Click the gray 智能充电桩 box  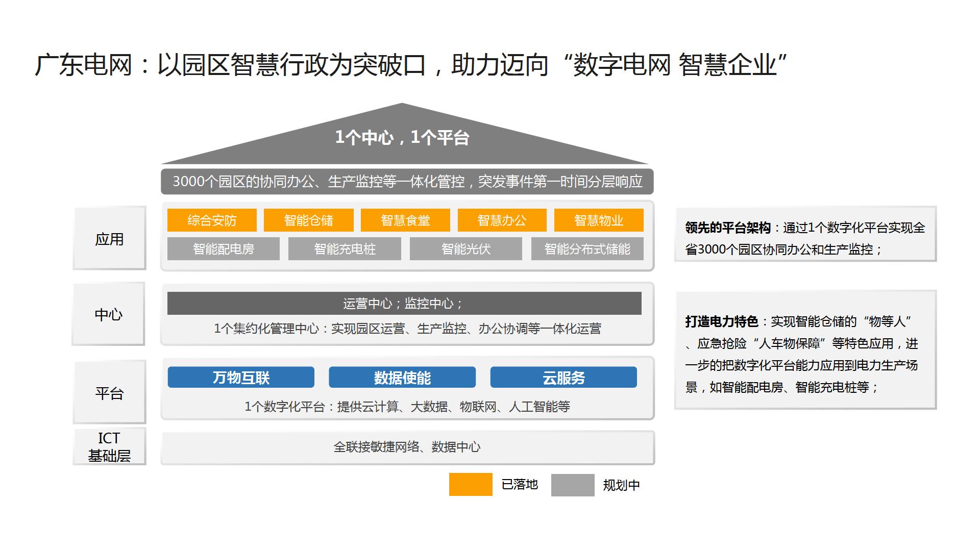[345, 249]
